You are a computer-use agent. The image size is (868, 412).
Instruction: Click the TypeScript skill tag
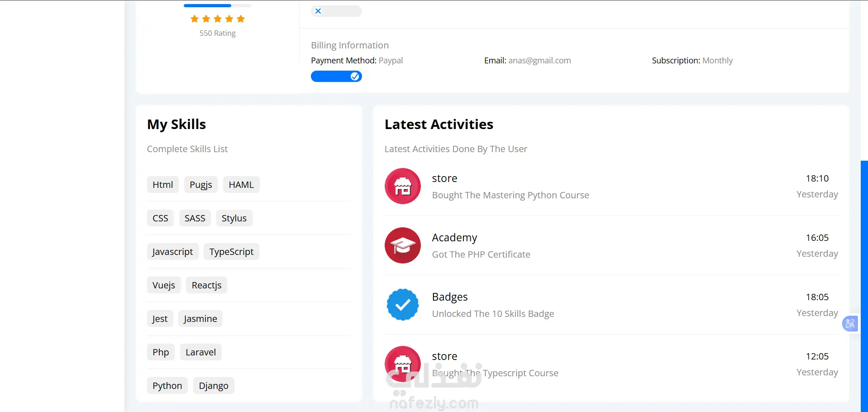pyautogui.click(x=231, y=252)
